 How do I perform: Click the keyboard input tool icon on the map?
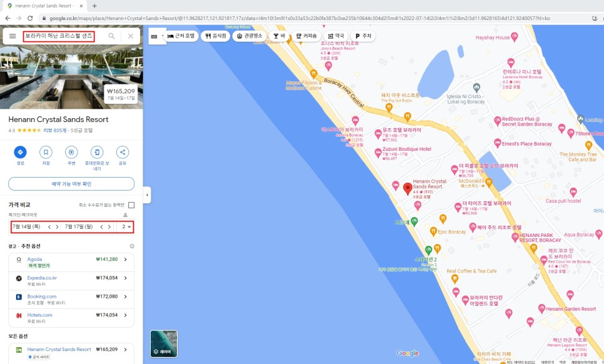click(154, 37)
